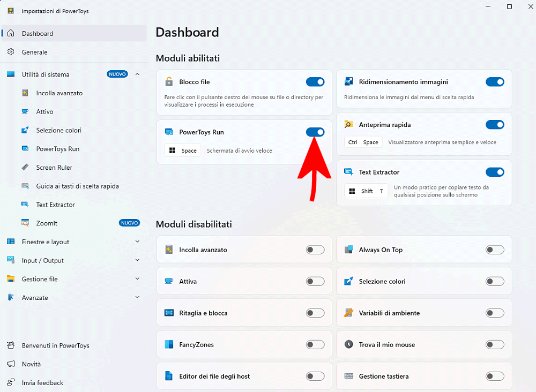Turn on the Ritaglia e blocca toggle
The width and height of the screenshot is (536, 392).
[315, 313]
